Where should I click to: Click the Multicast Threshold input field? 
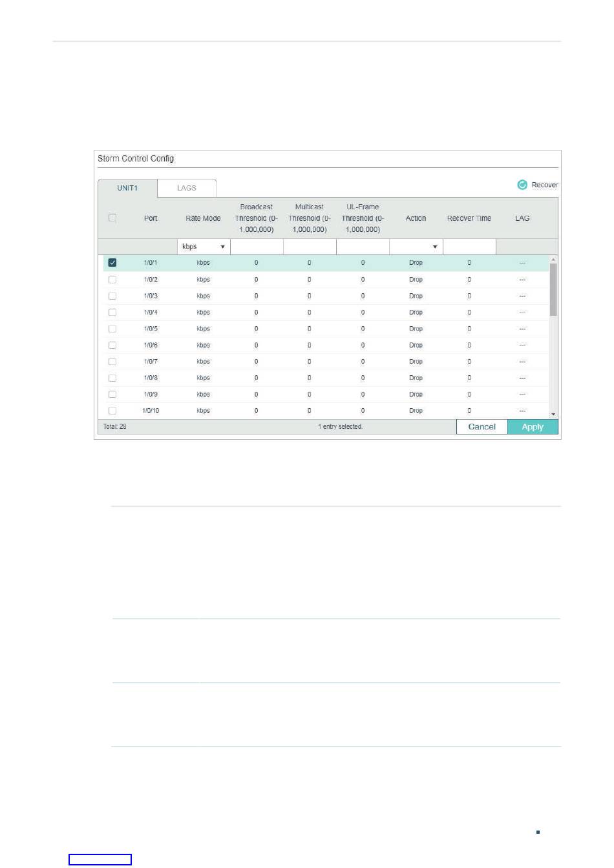click(x=310, y=247)
